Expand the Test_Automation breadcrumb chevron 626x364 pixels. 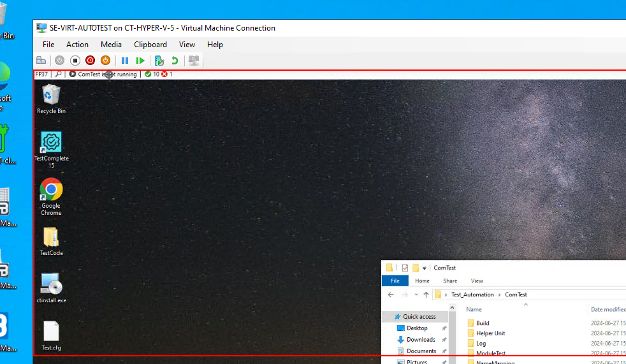[x=500, y=295]
